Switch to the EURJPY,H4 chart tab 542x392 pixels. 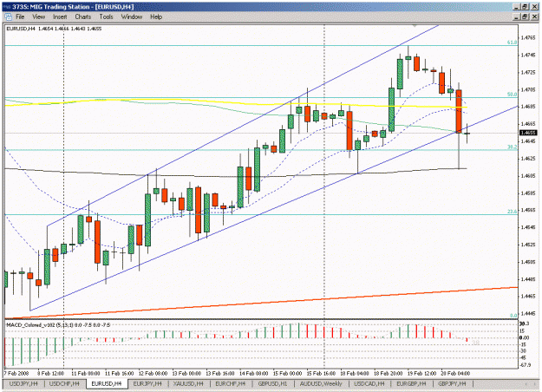coord(147,383)
